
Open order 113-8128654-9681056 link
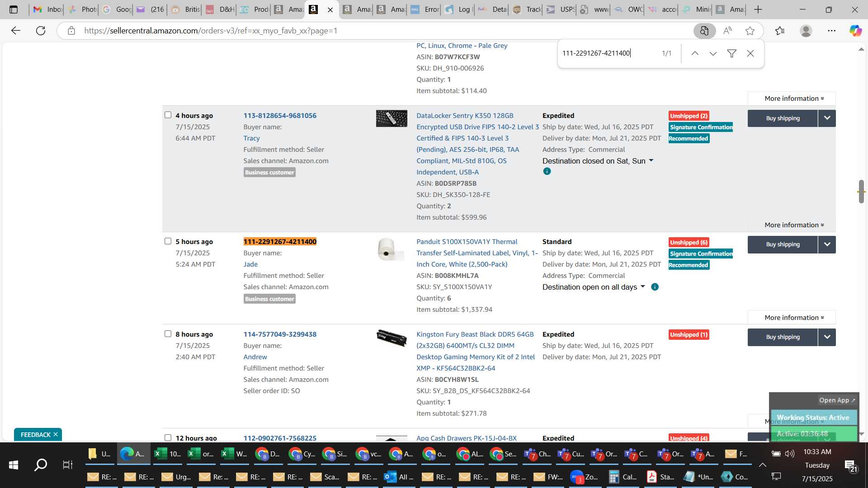pyautogui.click(x=280, y=116)
